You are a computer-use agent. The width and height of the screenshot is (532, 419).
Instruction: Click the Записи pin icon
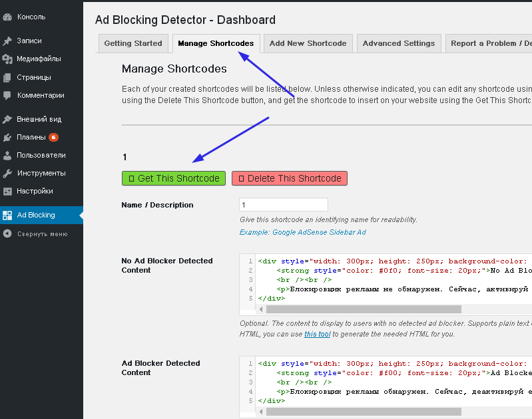pos(7,41)
